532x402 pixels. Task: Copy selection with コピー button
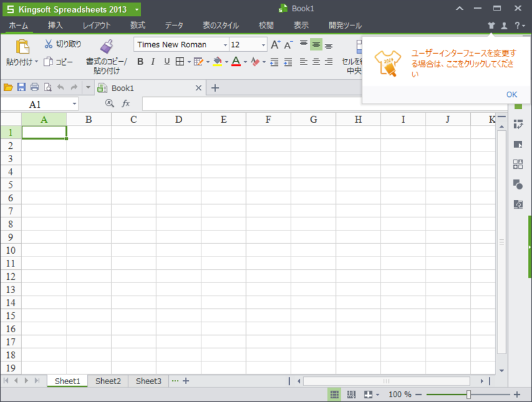pos(59,62)
